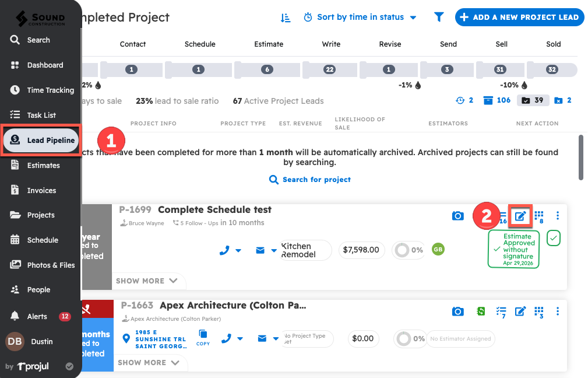
Task: Open the filter funnel icon
Action: click(x=439, y=17)
